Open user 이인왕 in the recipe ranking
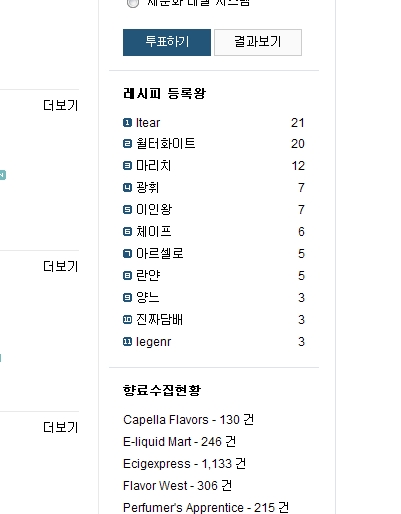The width and height of the screenshot is (401, 514). tap(154, 210)
